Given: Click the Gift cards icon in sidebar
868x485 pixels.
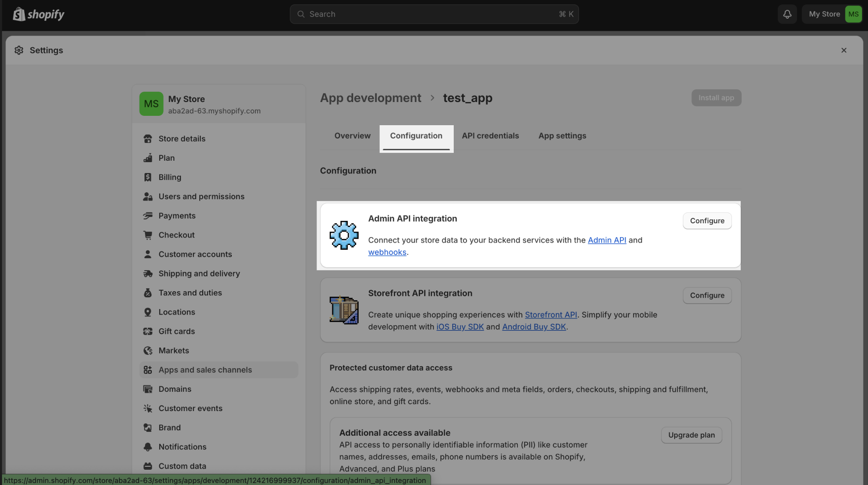Looking at the screenshot, I should [148, 331].
